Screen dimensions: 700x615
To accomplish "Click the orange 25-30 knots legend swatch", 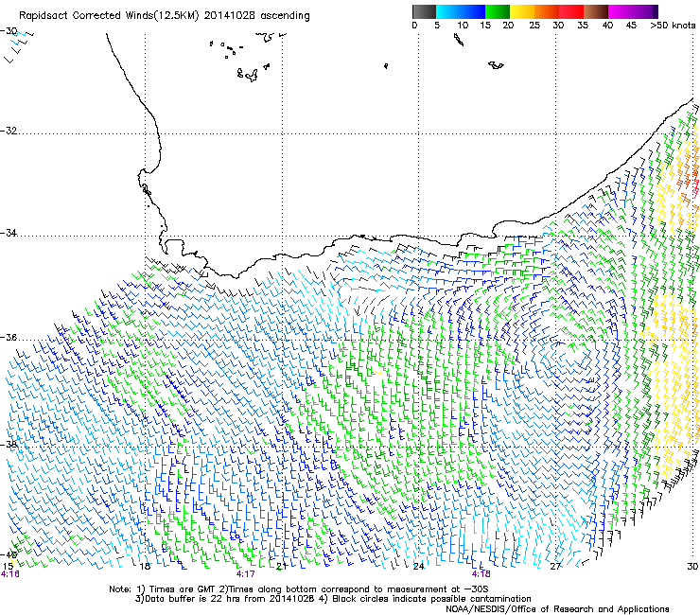I will pyautogui.click(x=547, y=11).
